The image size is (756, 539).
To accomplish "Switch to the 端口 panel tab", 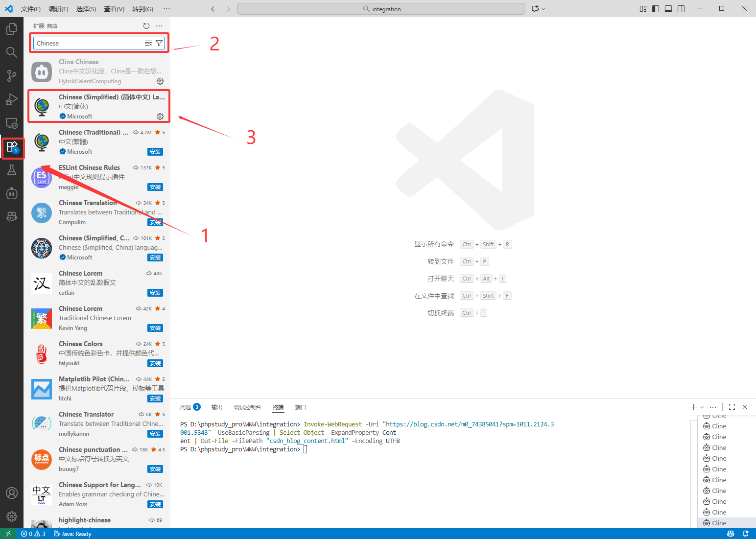I will 301,407.
